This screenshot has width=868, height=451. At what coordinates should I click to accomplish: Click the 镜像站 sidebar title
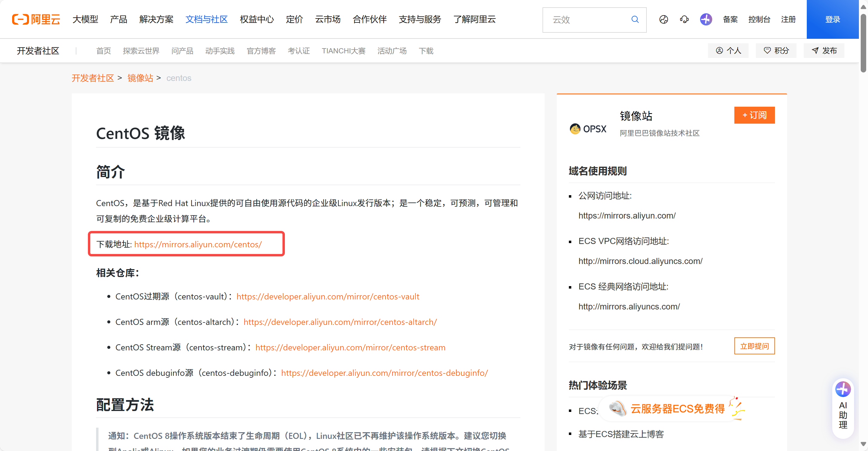point(636,116)
